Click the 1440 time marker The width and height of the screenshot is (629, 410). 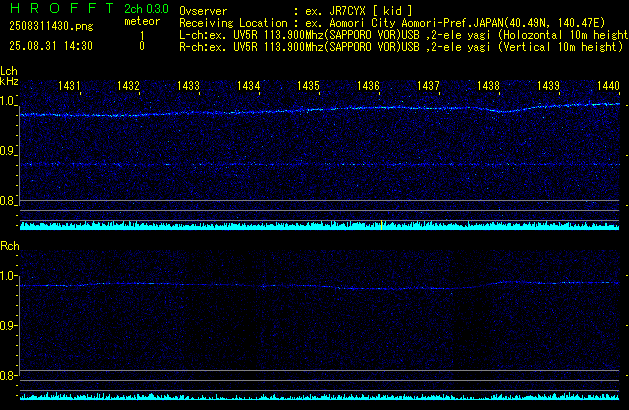608,86
